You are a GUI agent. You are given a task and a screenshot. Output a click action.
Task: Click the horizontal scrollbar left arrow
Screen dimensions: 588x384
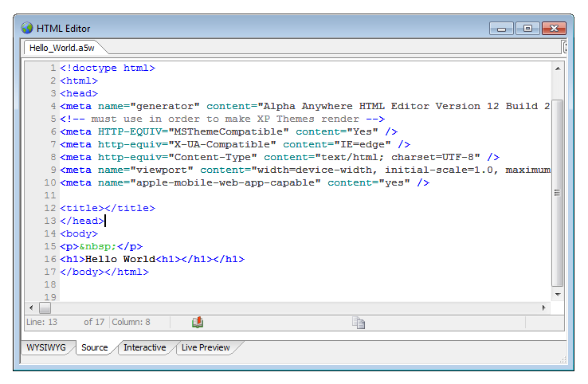click(31, 308)
